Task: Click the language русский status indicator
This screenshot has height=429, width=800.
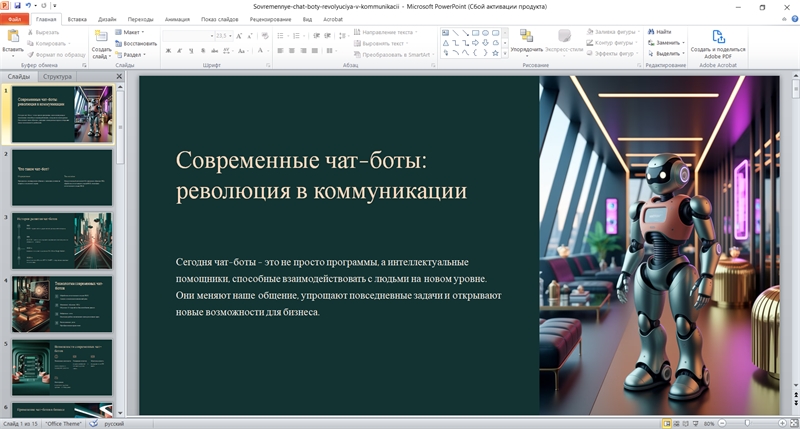Action: [x=114, y=424]
